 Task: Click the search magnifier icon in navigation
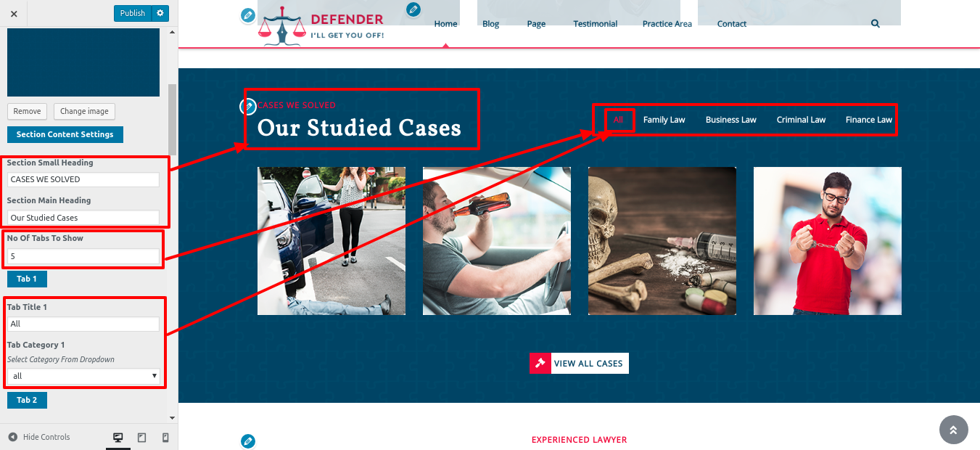click(876, 23)
